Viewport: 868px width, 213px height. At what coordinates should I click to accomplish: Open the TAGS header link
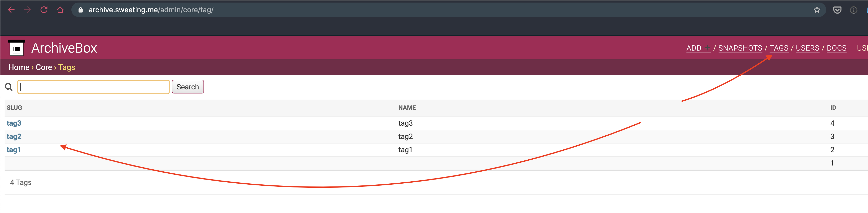tap(779, 48)
